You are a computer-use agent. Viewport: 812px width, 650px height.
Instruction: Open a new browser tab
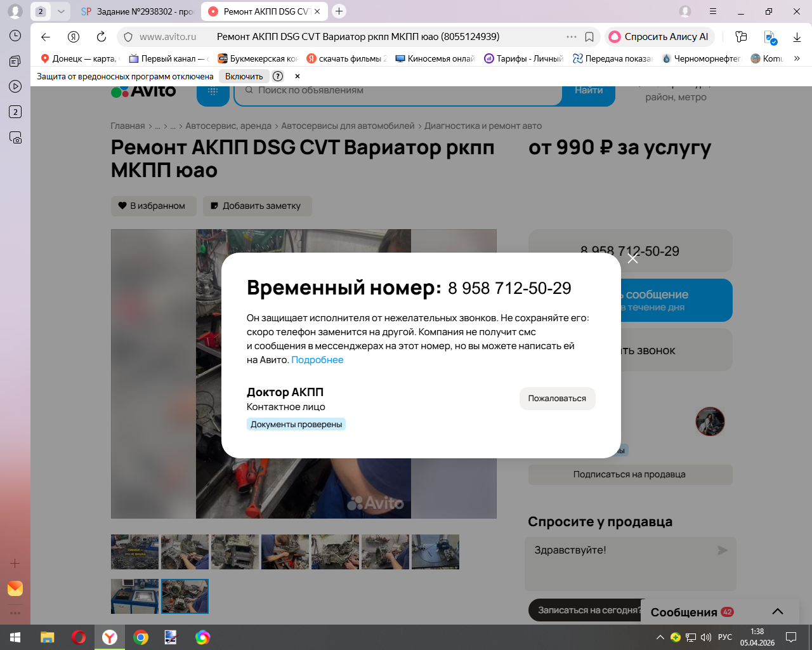339,11
